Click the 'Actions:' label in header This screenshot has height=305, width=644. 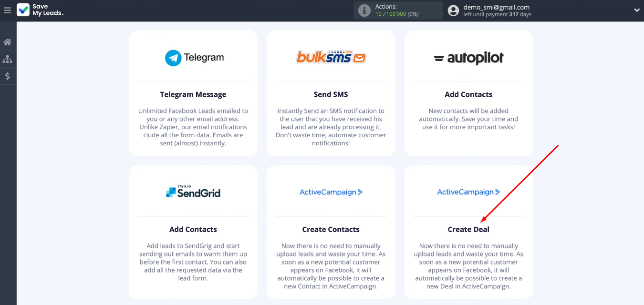[386, 7]
